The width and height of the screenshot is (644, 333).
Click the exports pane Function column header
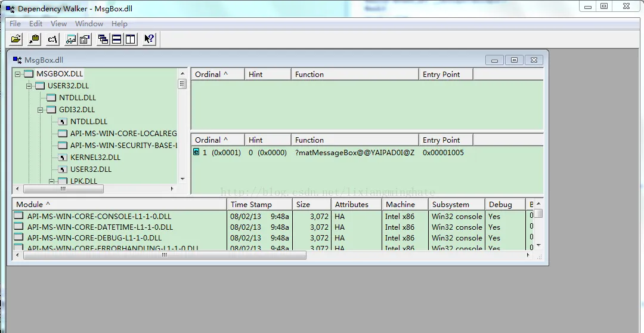(355, 140)
